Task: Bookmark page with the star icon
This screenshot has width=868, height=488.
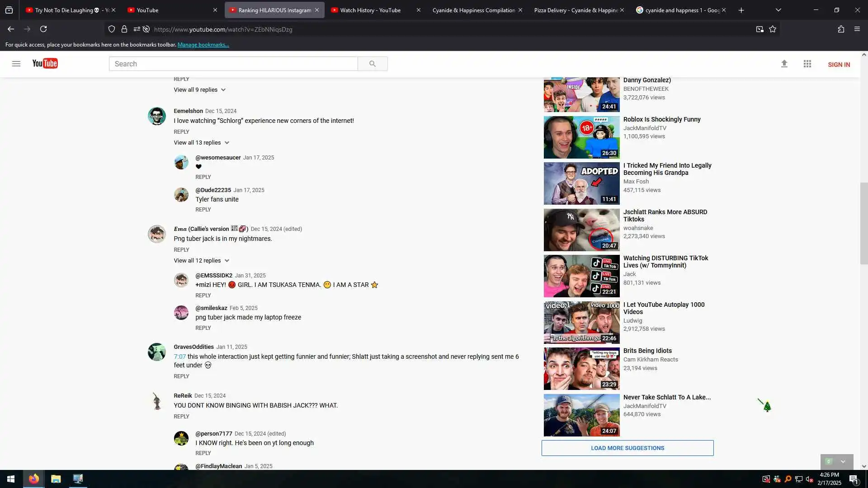Action: click(x=773, y=29)
